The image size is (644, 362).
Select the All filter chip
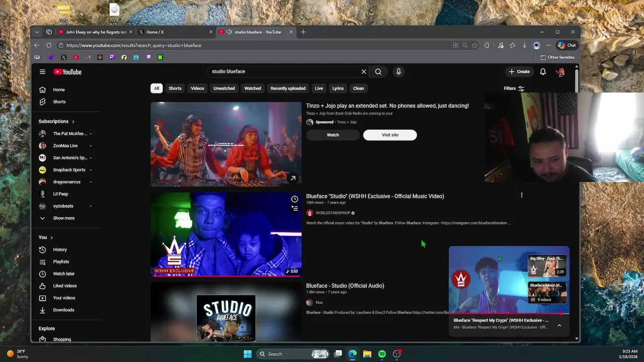tap(156, 88)
